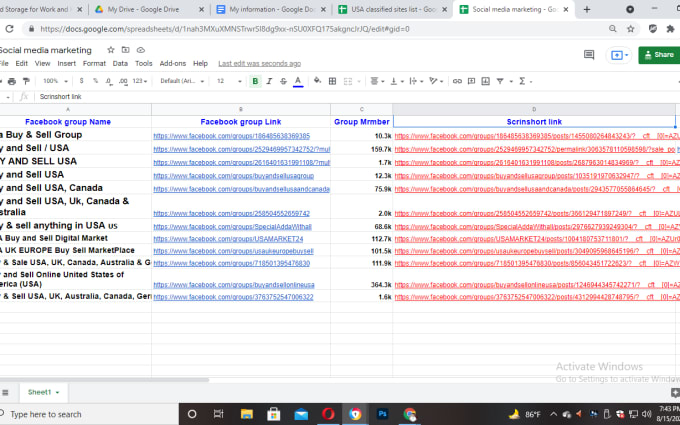Screen dimensions: 680x425
Task: Click 'Last edit was seconds ago' link
Action: click(x=259, y=64)
